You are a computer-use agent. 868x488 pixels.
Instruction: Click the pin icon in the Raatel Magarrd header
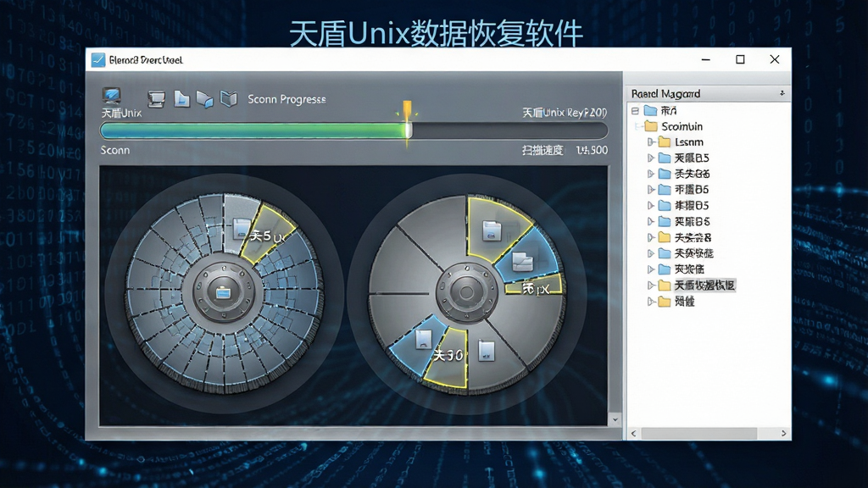pyautogui.click(x=782, y=93)
